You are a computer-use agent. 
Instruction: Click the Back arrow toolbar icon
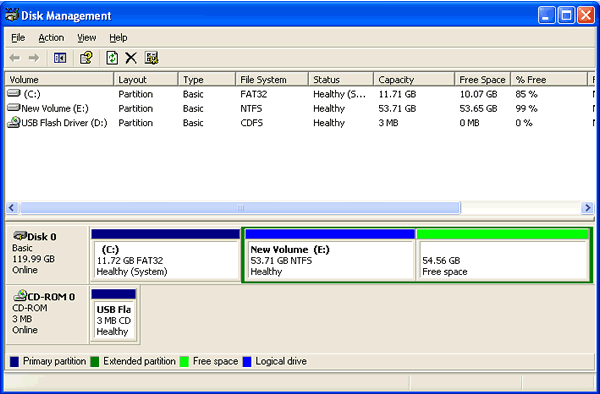[15, 58]
